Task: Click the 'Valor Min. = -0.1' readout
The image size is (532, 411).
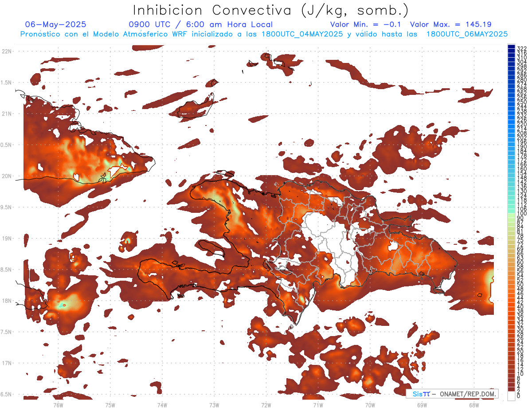Action: (x=366, y=24)
